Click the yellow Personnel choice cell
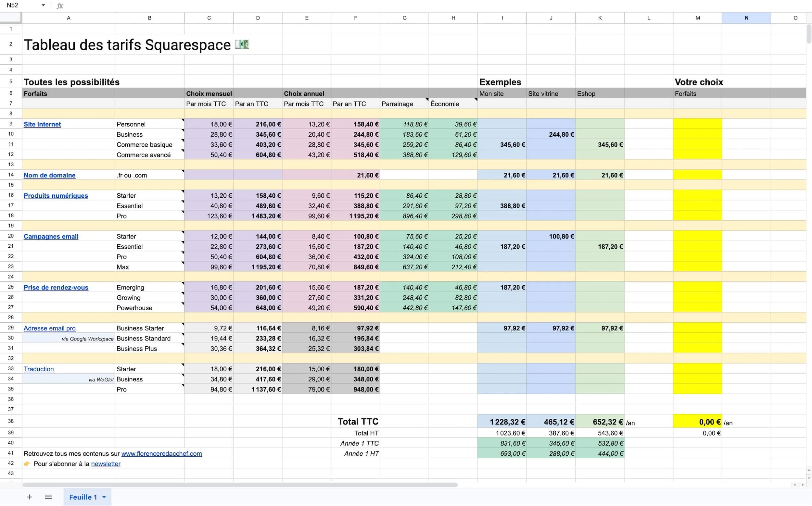The image size is (812, 506). point(697,124)
